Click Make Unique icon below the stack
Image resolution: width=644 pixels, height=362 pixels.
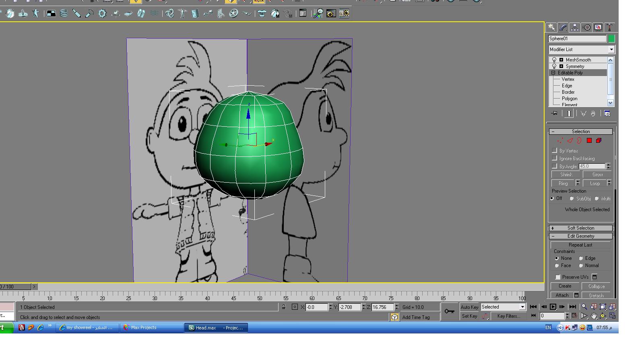pos(583,113)
